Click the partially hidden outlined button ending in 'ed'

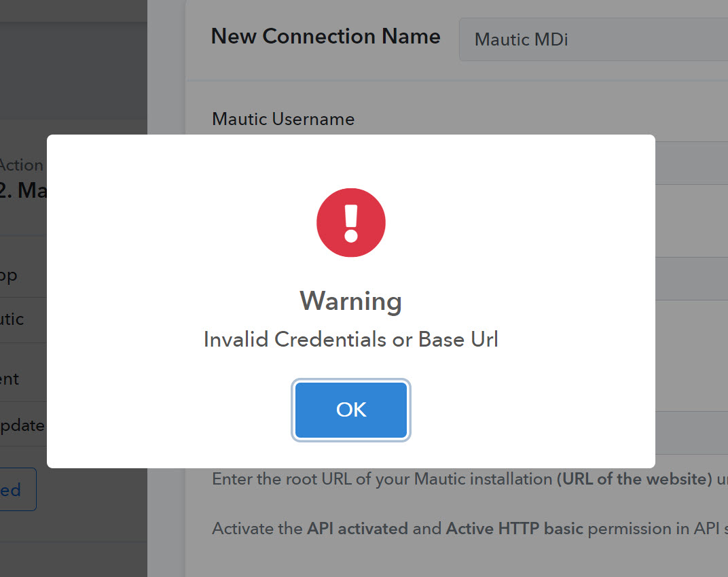point(18,489)
